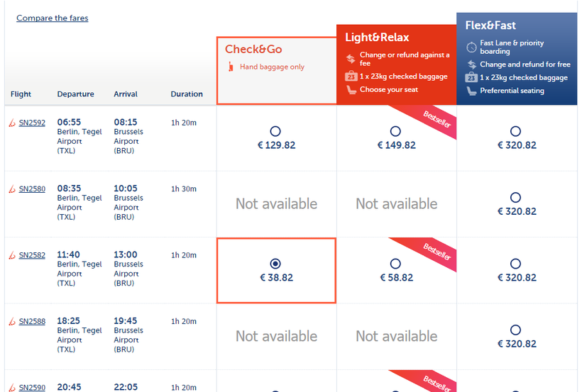The width and height of the screenshot is (582, 392).
Task: Click the 23kg checked baggage icon in Light&Relax
Action: click(x=351, y=76)
